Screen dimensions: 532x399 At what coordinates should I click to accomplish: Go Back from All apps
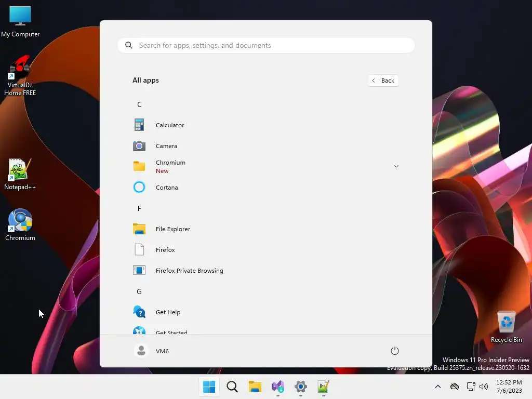(383, 81)
